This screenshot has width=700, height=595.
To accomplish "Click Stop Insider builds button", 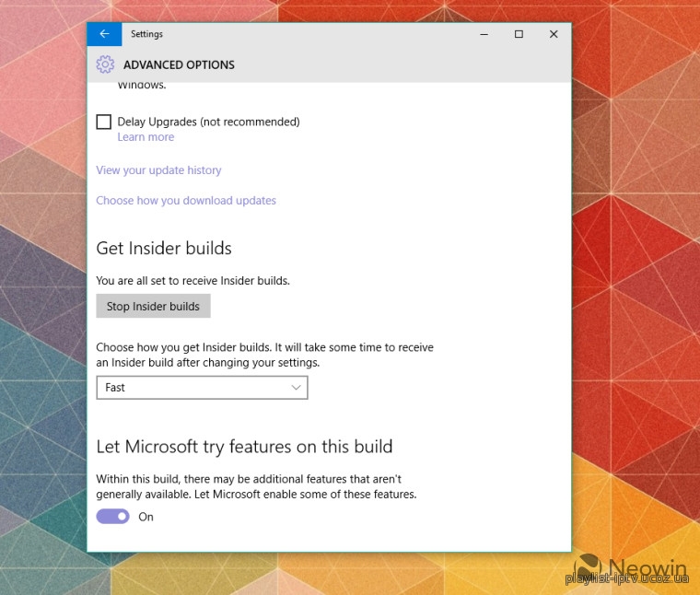I will coord(153,306).
